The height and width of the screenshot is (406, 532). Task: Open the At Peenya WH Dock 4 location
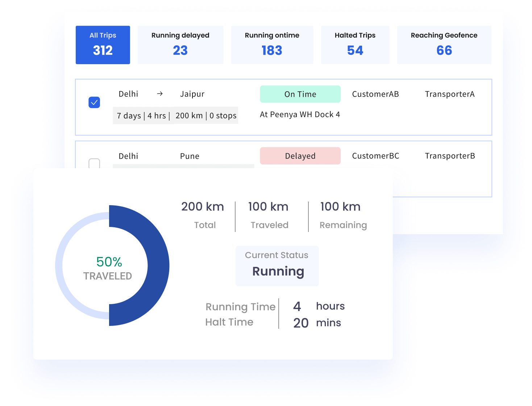pyautogui.click(x=300, y=114)
